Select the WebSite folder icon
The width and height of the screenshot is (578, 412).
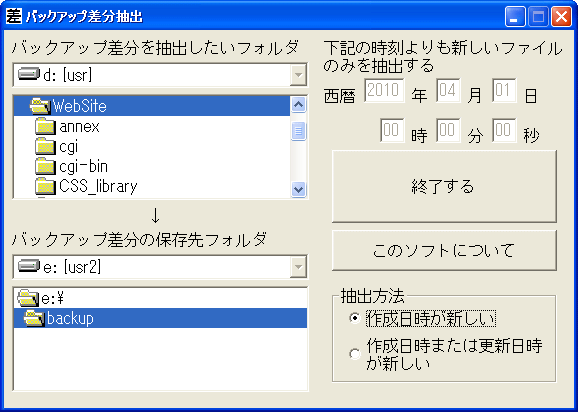(x=39, y=106)
